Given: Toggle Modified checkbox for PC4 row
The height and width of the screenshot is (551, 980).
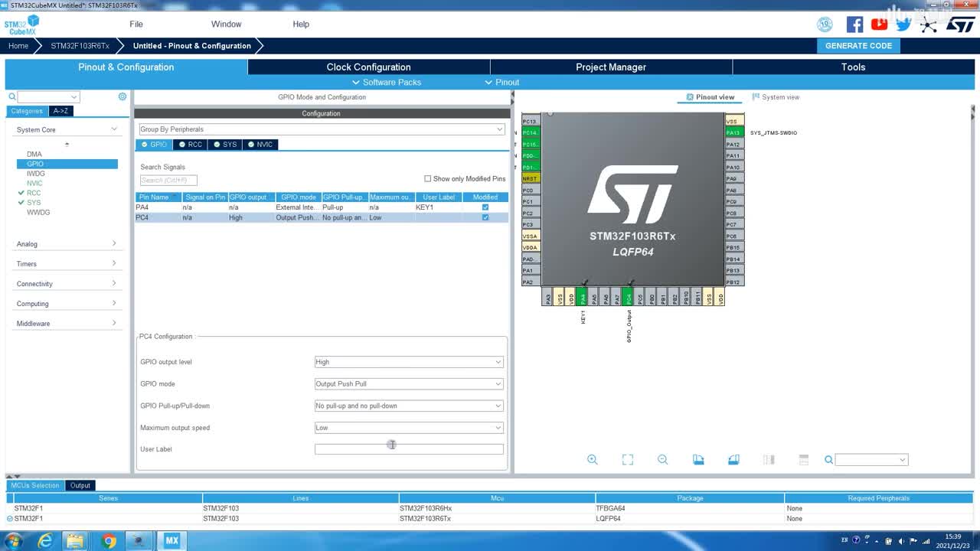Looking at the screenshot, I should coord(485,217).
